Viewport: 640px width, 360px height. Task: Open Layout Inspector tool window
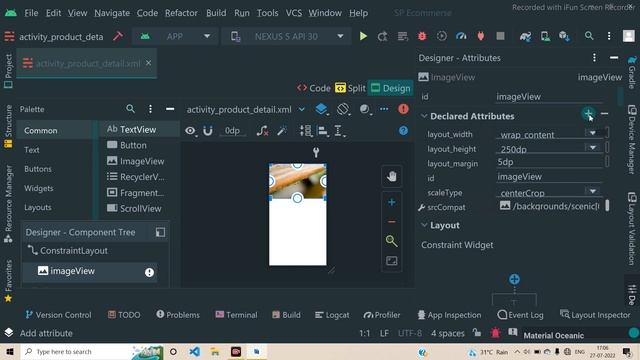595,315
